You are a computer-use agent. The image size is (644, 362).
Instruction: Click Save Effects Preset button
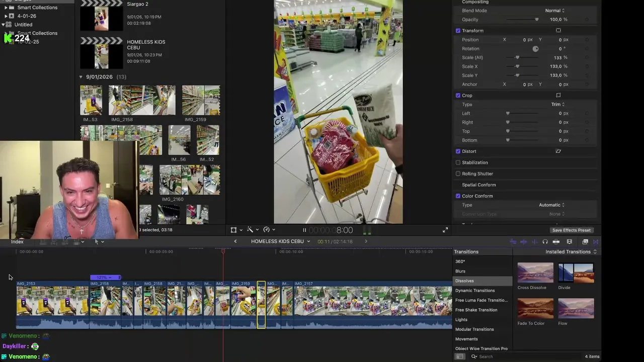click(571, 230)
